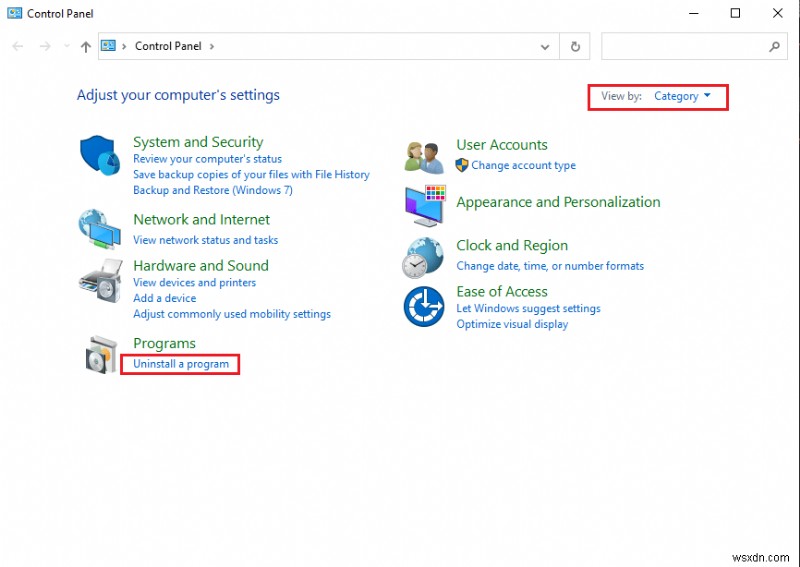Open the Programs disc box icon
Viewport: 800px width, 567px height.
coord(100,355)
